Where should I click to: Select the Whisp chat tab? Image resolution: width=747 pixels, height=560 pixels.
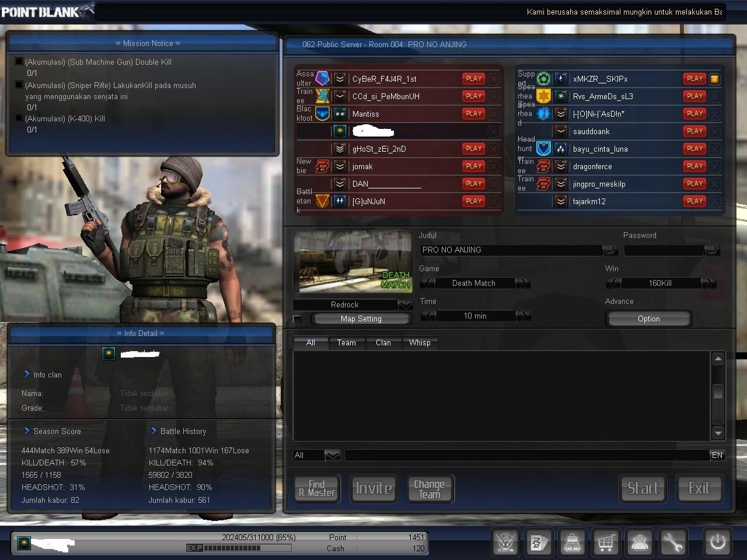[x=420, y=342]
